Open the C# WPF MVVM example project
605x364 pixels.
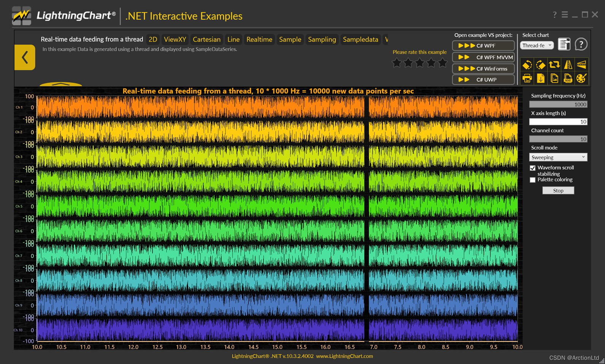(x=483, y=57)
